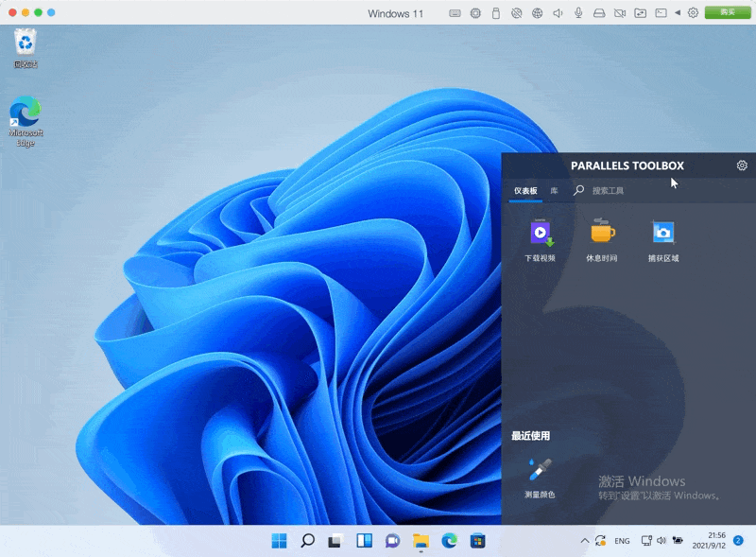Open the network tray icon
756x557 pixels.
646,541
